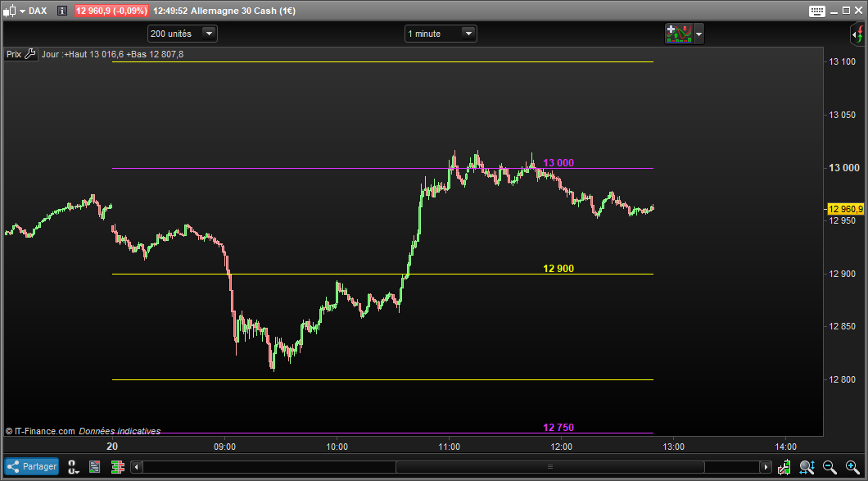Open the on-screen keyboard shortcuts icon

[x=817, y=11]
